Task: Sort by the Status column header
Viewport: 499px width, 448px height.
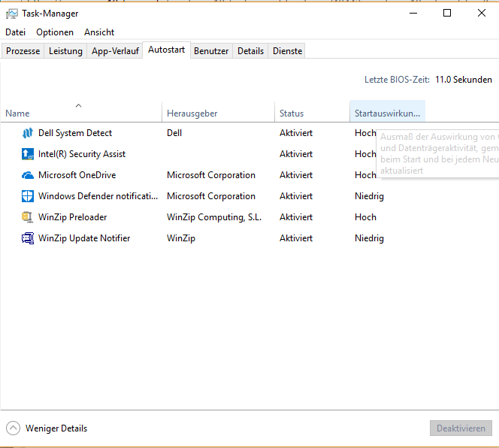Action: coord(312,111)
